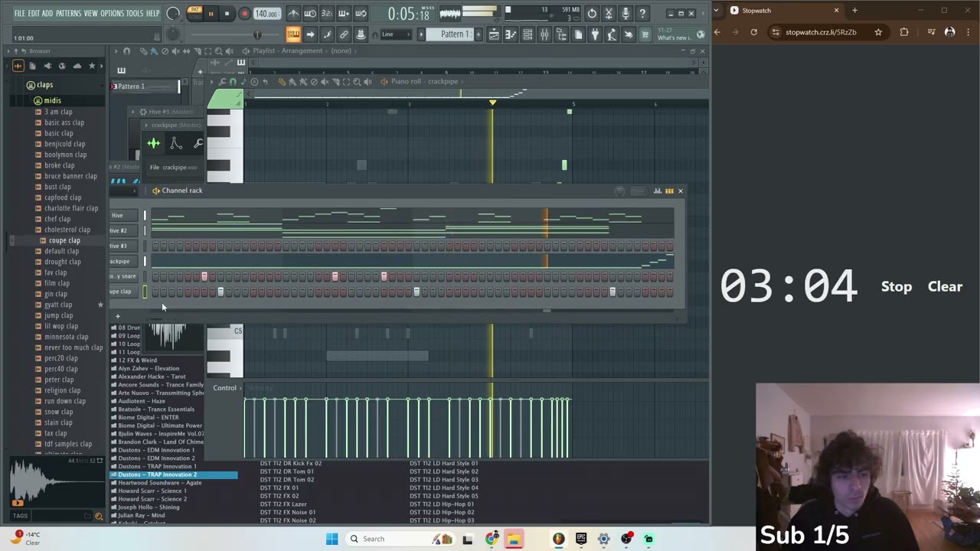Select DST TI2 FX Lazer sample
980x551 pixels.
283,504
